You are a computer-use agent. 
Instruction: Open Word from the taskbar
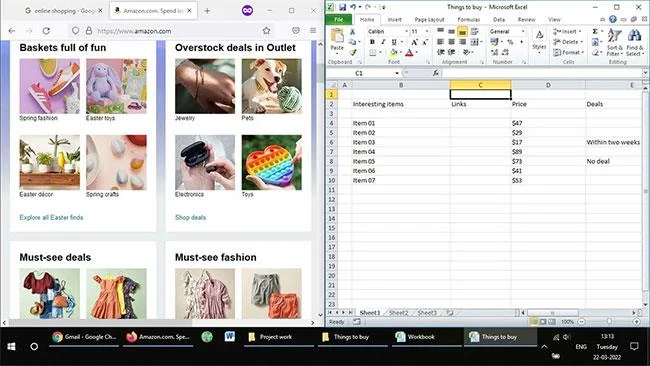point(230,337)
